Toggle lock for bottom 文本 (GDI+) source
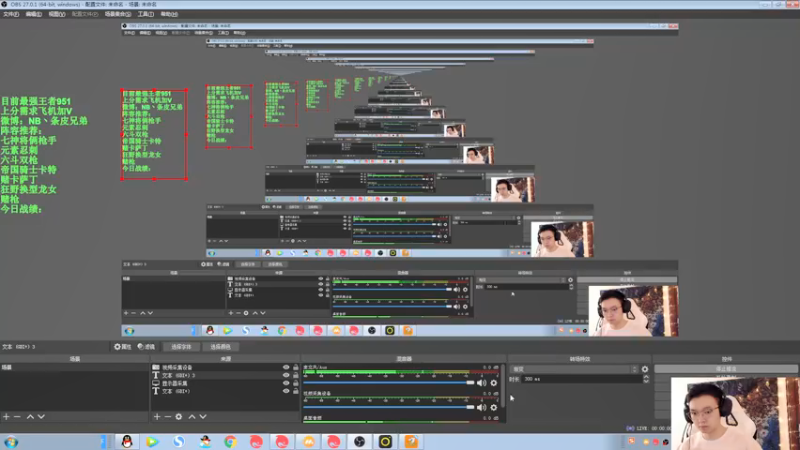 coord(295,391)
